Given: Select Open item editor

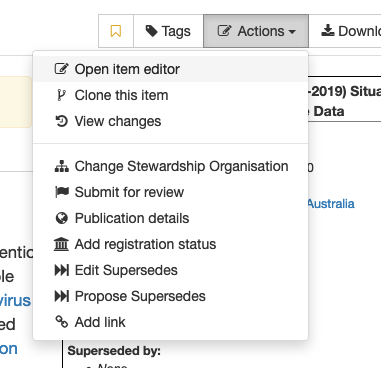Looking at the screenshot, I should point(171,69).
